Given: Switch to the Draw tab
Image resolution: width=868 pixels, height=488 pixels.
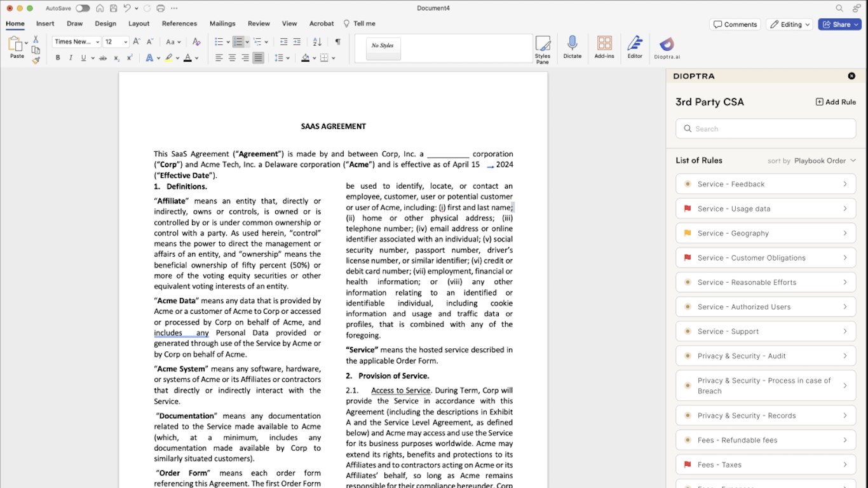Looking at the screenshot, I should coord(75,24).
